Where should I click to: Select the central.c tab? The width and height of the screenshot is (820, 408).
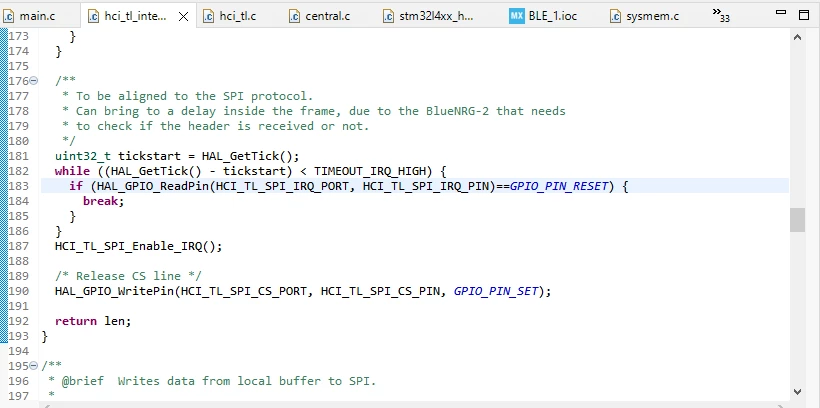click(x=320, y=16)
